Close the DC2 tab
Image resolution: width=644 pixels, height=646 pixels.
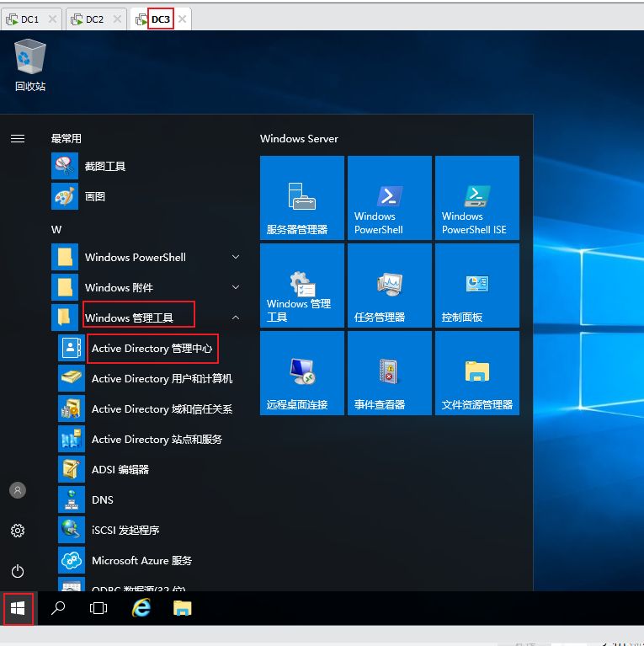tap(117, 19)
